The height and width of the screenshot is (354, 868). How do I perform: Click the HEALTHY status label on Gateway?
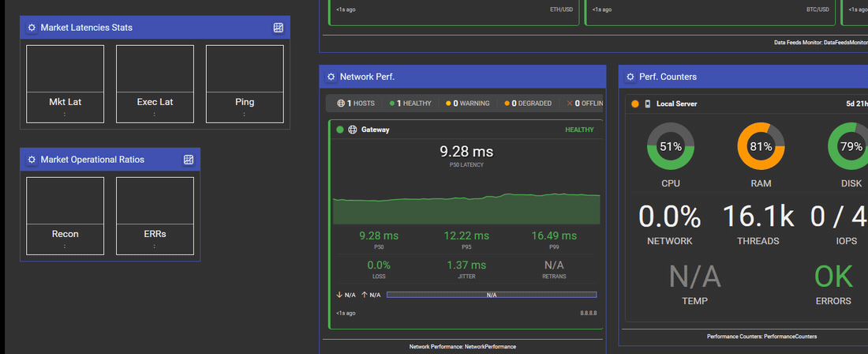[579, 130]
